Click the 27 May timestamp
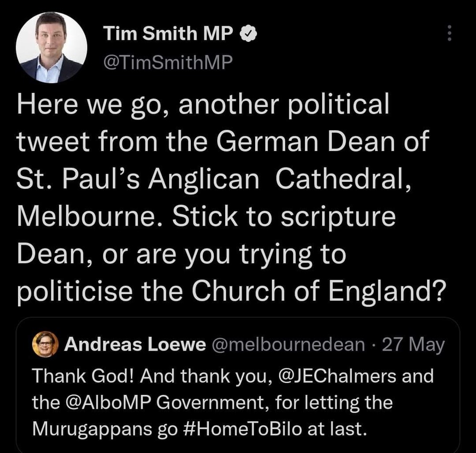The image size is (476, 453). tap(413, 345)
